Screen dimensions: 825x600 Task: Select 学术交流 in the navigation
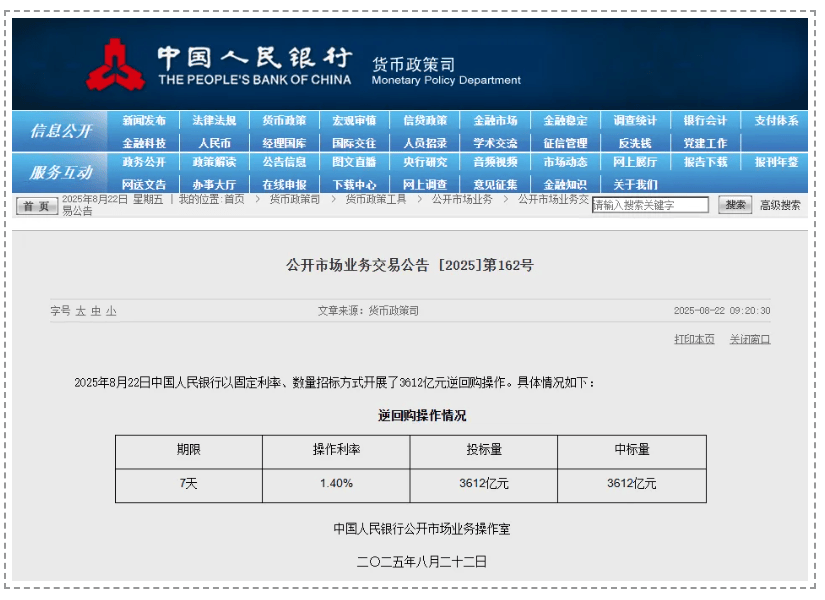495,143
